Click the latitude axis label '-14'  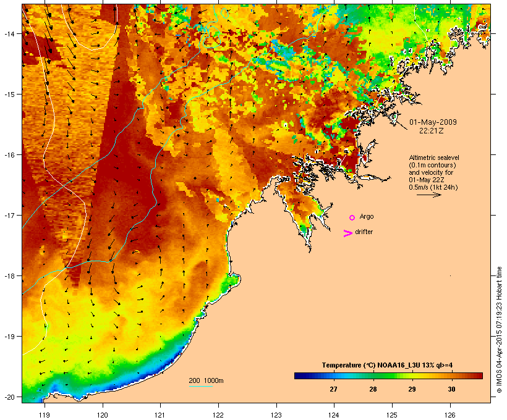[9, 34]
